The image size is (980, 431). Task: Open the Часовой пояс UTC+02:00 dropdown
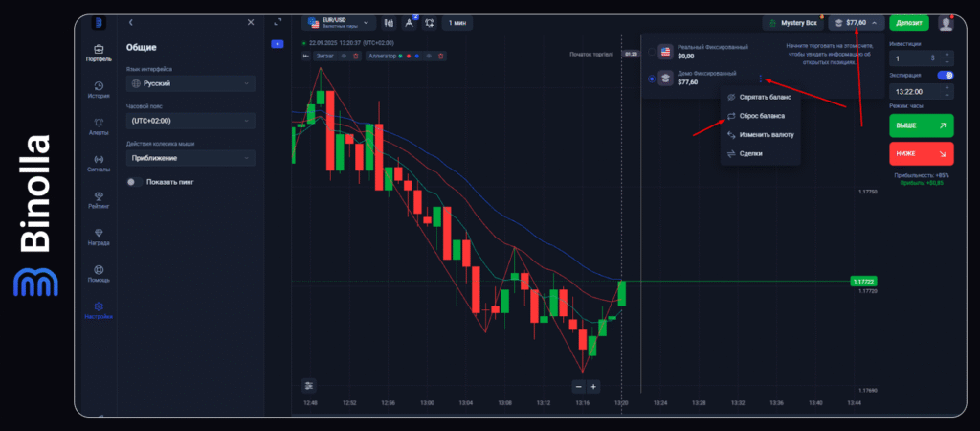click(190, 121)
